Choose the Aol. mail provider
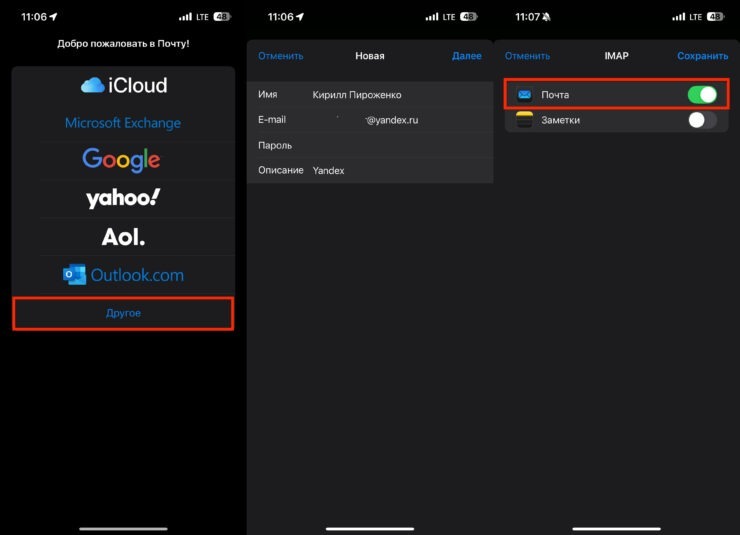This screenshot has width=740, height=535. (x=123, y=237)
